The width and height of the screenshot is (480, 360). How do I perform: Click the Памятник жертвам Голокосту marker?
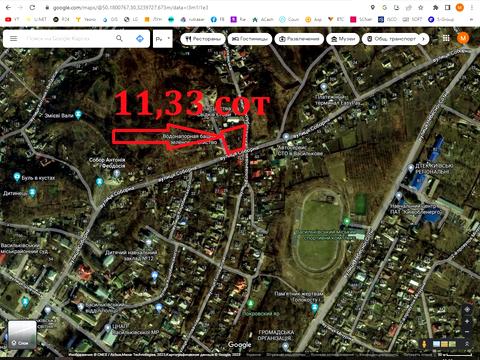coord(314,309)
